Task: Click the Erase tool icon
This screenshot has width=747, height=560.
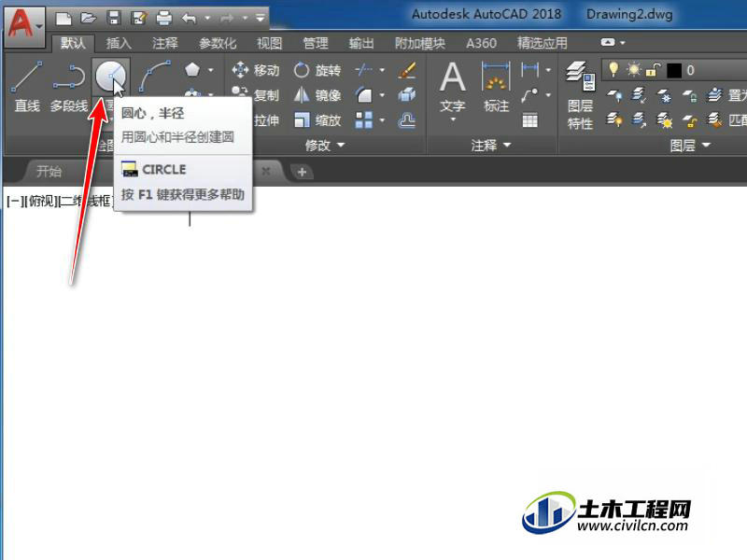Action: [x=407, y=70]
